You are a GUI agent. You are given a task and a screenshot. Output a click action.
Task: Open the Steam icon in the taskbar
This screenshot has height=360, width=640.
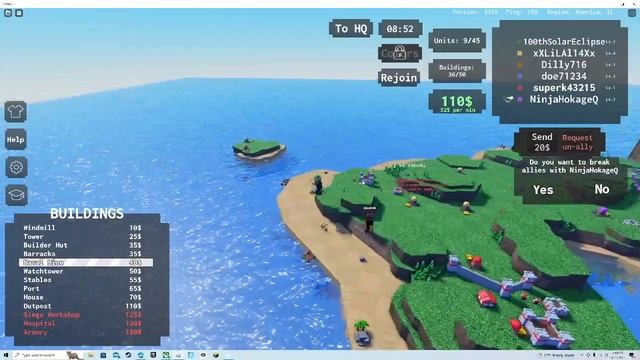(128, 355)
